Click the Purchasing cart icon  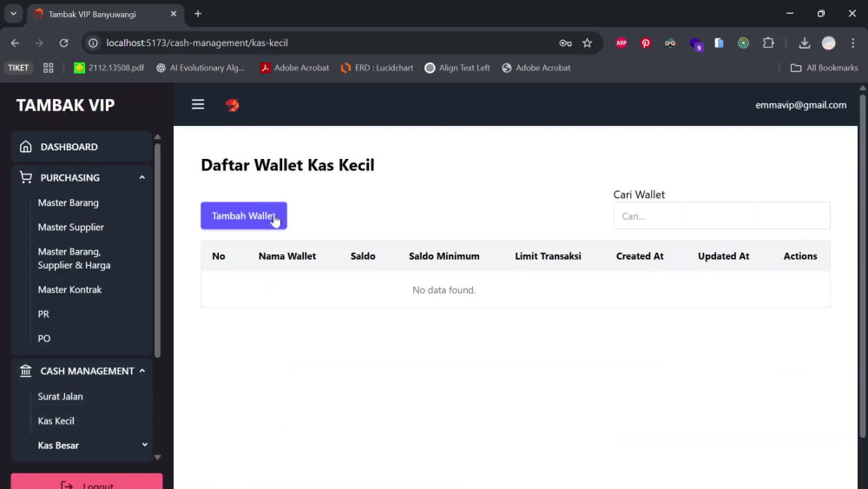(25, 177)
